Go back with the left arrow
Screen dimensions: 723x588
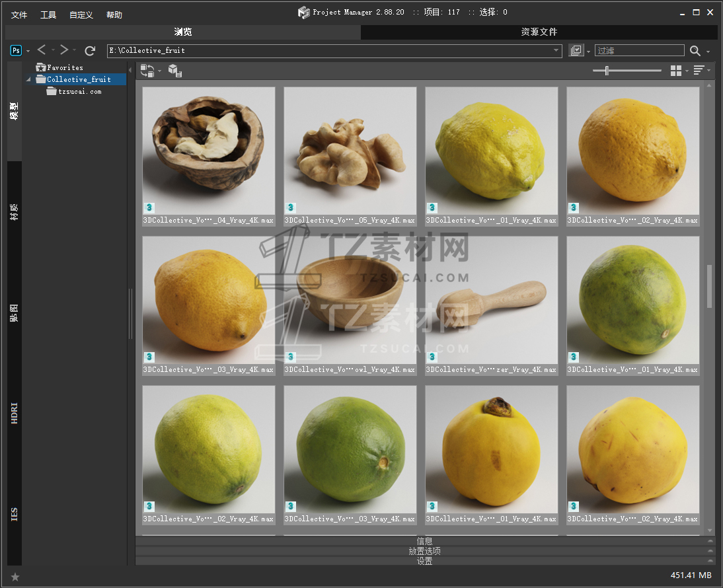coord(42,50)
